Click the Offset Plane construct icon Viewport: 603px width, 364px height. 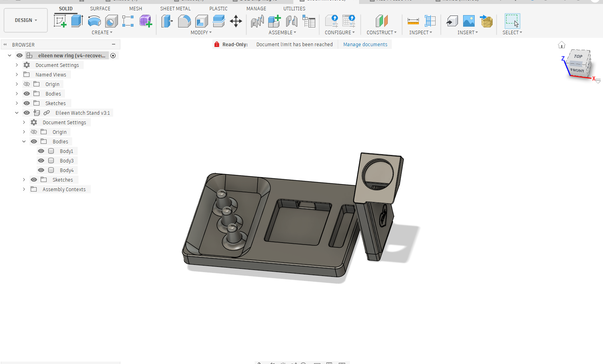pyautogui.click(x=381, y=21)
